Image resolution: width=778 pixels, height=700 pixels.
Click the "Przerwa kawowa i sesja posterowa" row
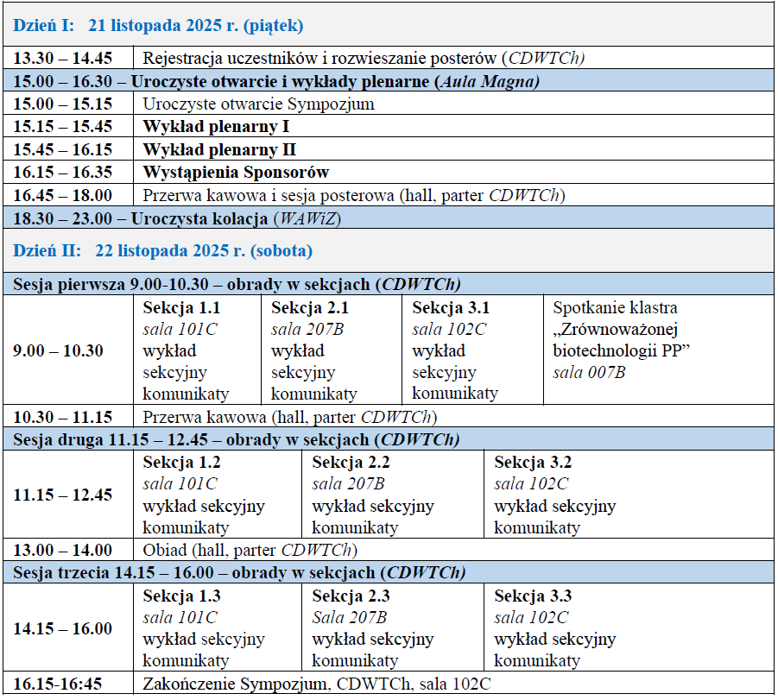point(353,195)
